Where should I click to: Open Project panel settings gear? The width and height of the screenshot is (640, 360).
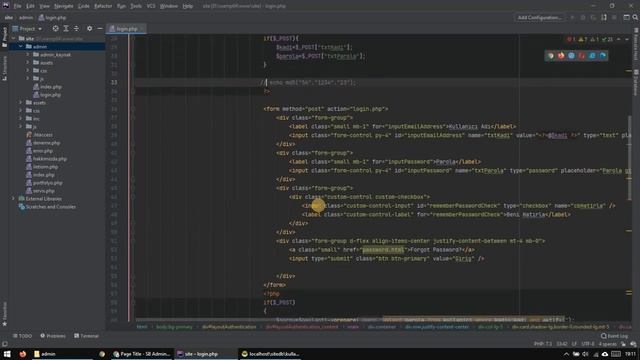point(89,29)
